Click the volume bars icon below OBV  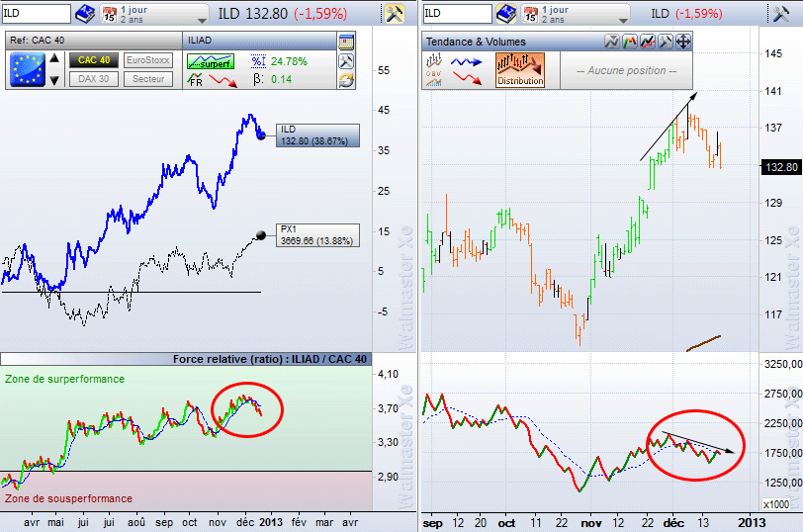433,82
